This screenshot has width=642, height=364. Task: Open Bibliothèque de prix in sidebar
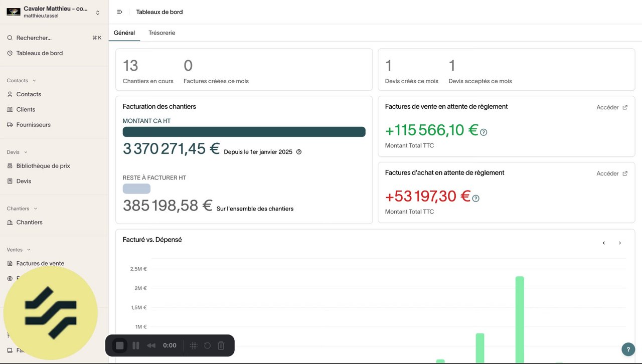click(x=43, y=166)
